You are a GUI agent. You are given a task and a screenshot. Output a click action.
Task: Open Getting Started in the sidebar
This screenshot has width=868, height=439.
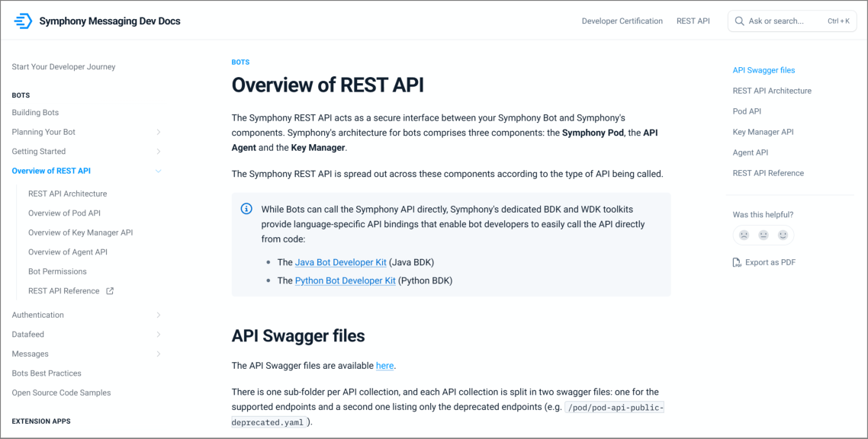point(39,152)
